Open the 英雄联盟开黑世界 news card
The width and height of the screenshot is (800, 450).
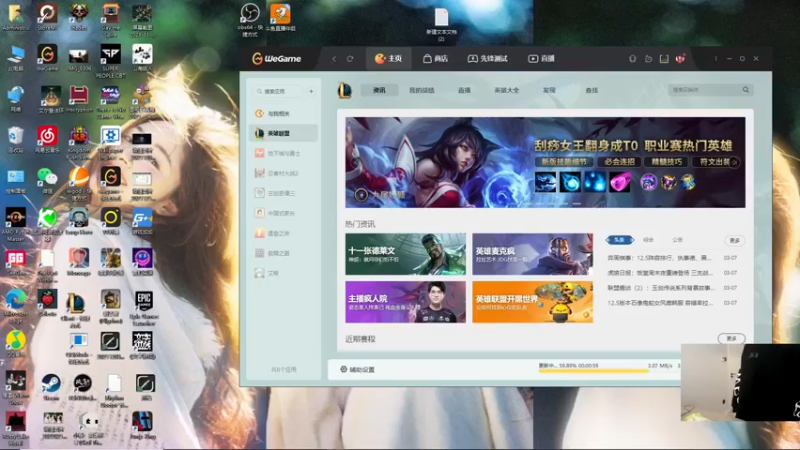click(x=533, y=302)
